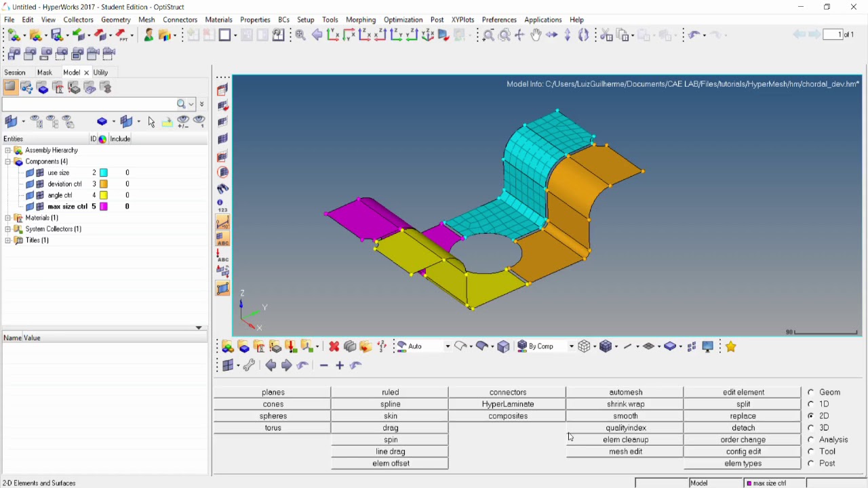Click the minus icon in lower toolbar
The height and width of the screenshot is (488, 868).
point(323,365)
